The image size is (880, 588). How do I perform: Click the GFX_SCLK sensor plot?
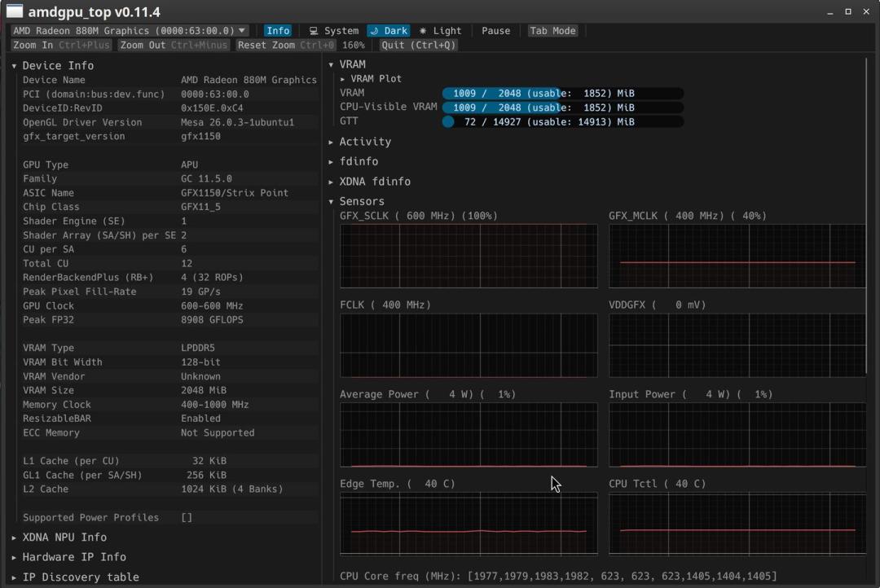(469, 256)
